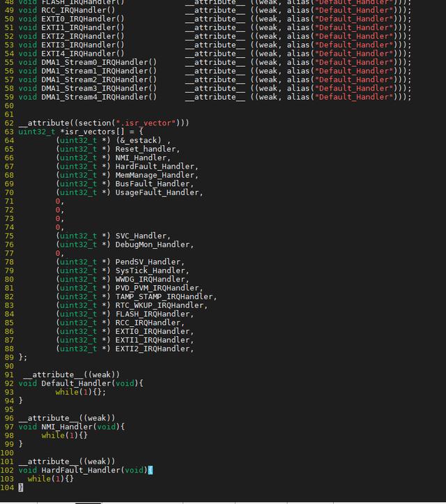The height and width of the screenshot is (504, 446).
Task: Click __attribute__((weak)) on line 91
Action: coord(71,375)
